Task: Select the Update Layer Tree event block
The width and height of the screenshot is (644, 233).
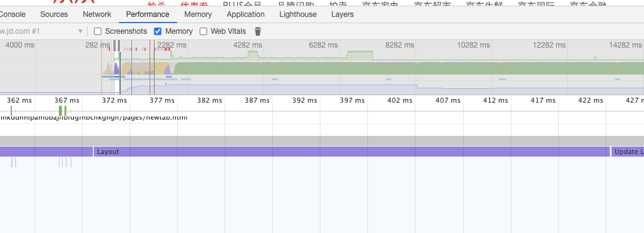Action: coord(628,152)
